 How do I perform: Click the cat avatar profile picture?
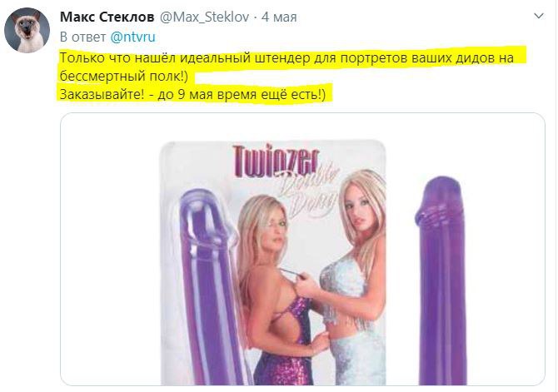[27, 30]
